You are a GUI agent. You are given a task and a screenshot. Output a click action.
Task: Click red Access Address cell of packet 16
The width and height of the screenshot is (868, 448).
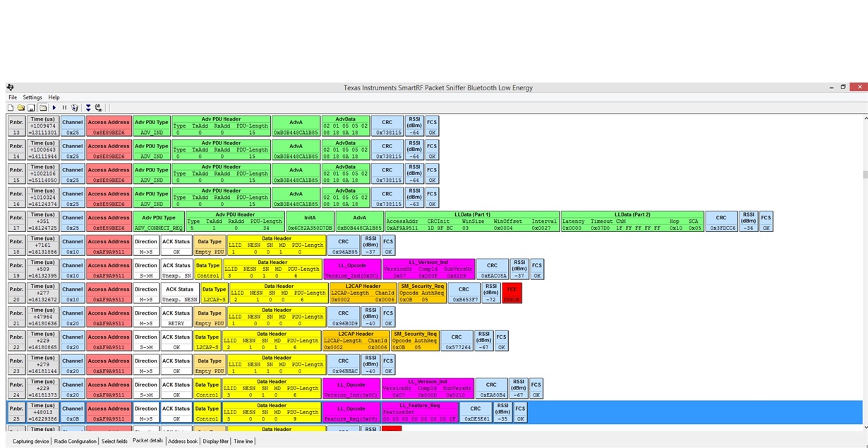[x=109, y=198]
